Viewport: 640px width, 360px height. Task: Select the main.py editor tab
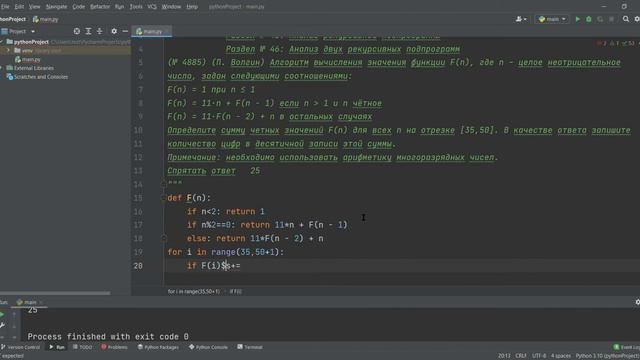[x=151, y=31]
